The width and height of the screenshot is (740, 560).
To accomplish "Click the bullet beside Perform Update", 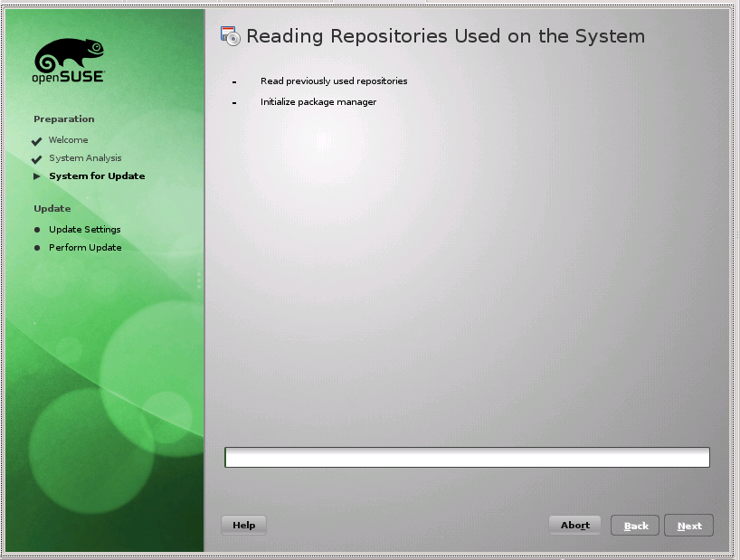I will [37, 248].
